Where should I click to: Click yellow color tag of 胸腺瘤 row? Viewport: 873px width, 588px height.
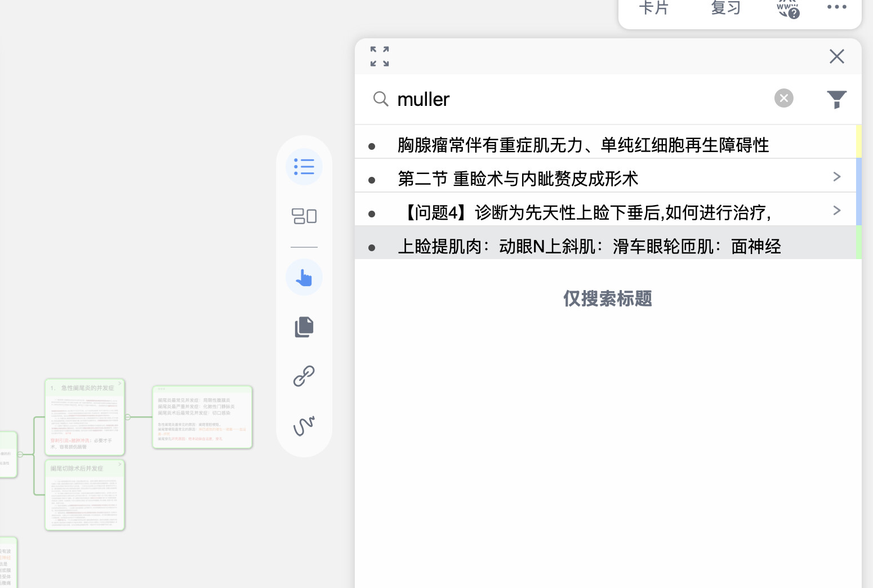tap(859, 141)
